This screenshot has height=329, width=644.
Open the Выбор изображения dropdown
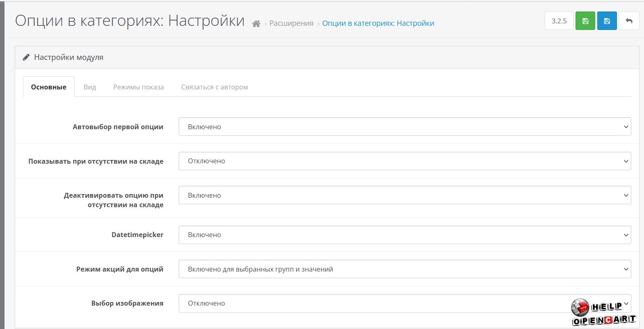pyautogui.click(x=369, y=304)
